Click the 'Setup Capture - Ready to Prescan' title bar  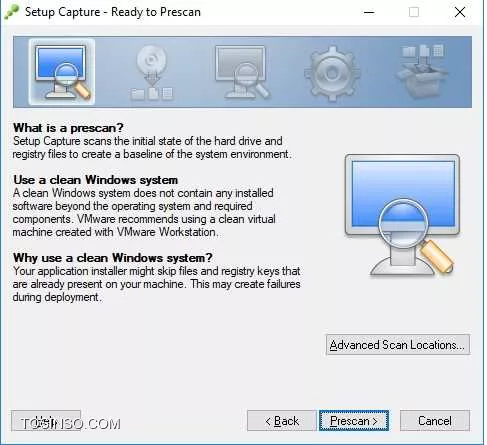[x=113, y=12]
